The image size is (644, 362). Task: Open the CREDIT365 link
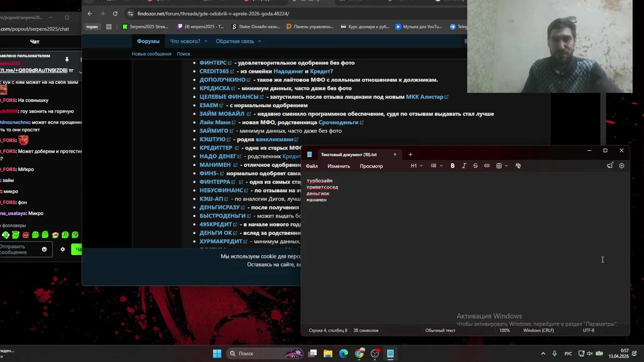coord(214,71)
